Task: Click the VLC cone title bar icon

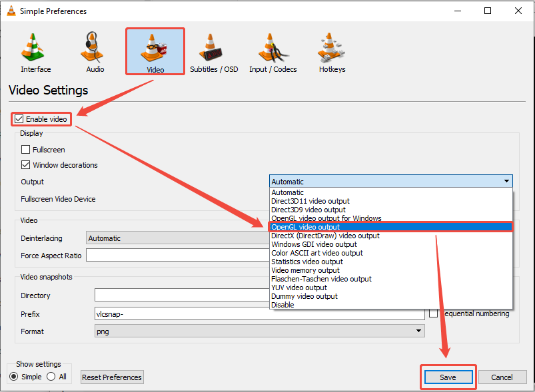Action: [11, 11]
